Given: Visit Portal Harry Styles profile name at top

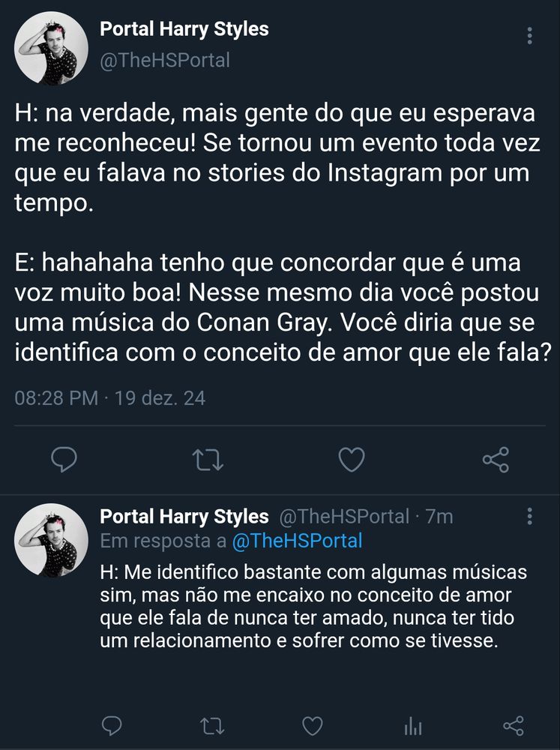Looking at the screenshot, I should tap(184, 29).
